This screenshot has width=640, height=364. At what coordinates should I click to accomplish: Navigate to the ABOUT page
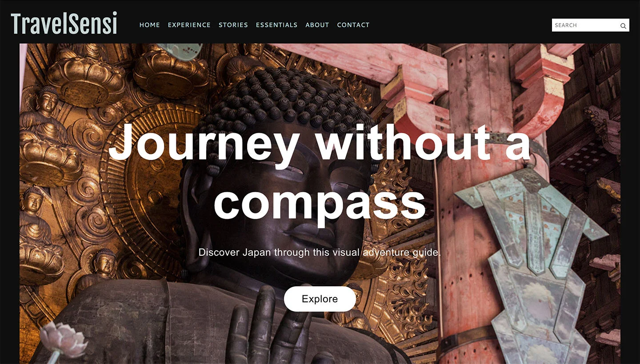pos(317,25)
